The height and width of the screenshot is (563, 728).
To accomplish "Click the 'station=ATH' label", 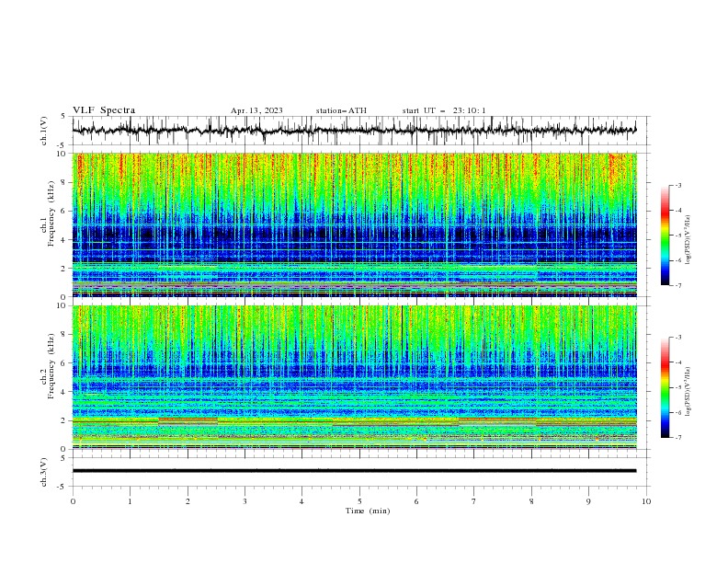I will point(341,110).
